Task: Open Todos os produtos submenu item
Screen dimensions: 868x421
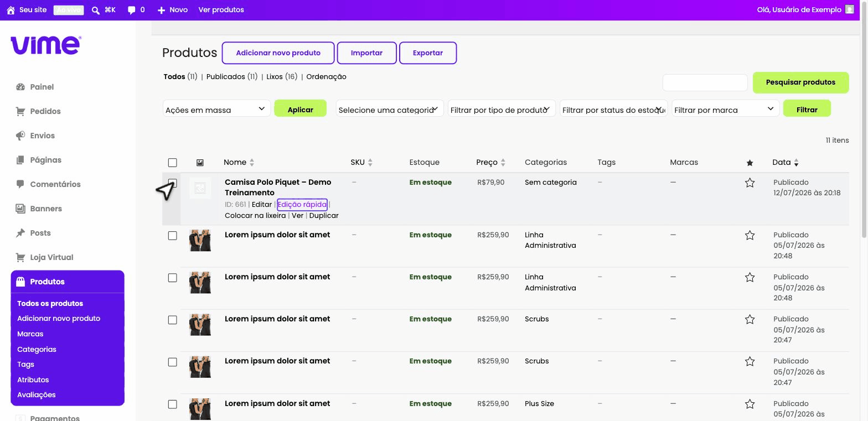Action: pyautogui.click(x=50, y=303)
